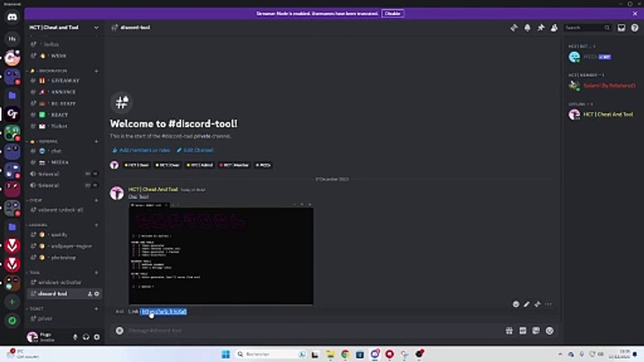
Task: Open the threads icon in channel header
Action: pyautogui.click(x=514, y=28)
